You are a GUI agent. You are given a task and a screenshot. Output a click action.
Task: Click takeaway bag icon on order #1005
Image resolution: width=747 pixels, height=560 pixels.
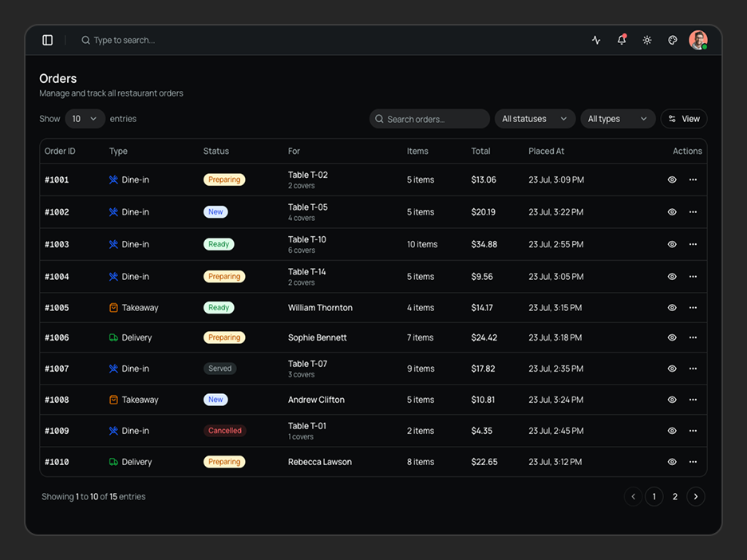coord(113,308)
